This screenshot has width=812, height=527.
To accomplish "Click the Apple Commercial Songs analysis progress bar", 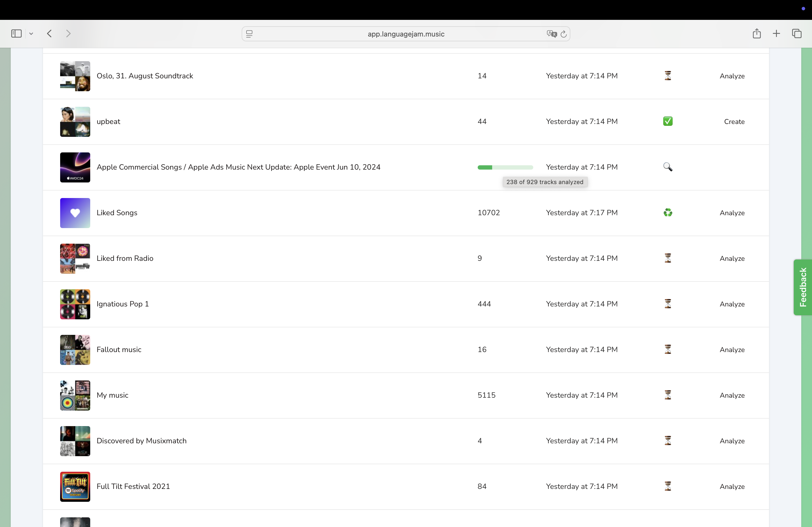I will 505,167.
